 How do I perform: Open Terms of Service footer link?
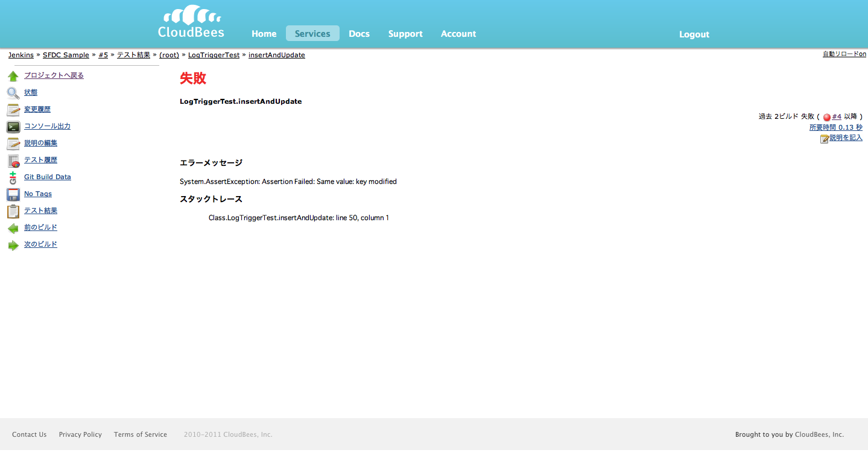point(141,434)
